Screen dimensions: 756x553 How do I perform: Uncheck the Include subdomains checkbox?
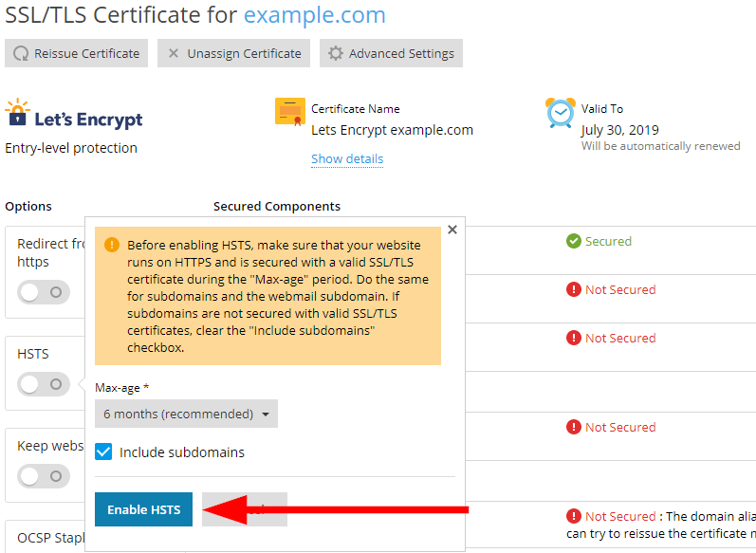pos(104,452)
